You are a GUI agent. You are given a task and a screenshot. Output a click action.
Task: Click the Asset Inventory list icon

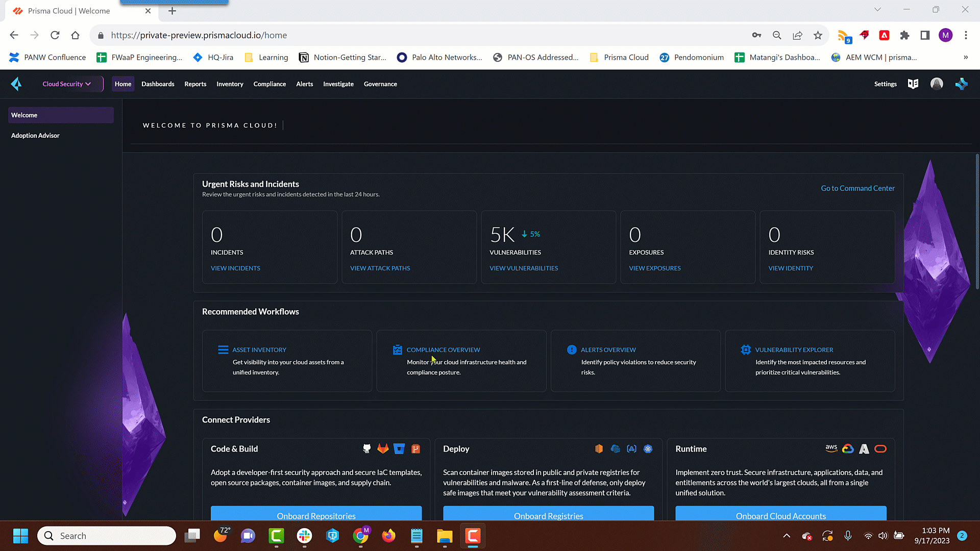(x=223, y=350)
